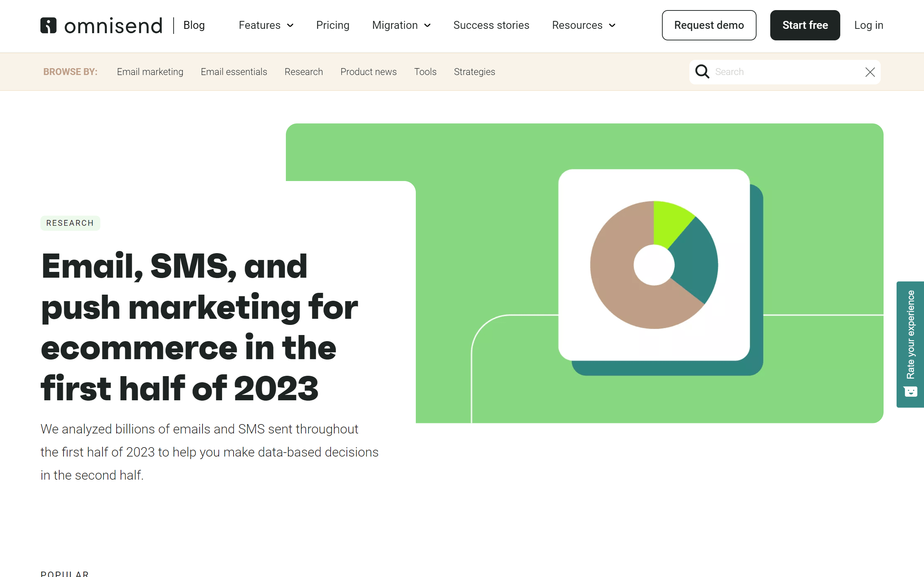Clear search with the X icon
Viewport: 924px width, 577px height.
(870, 72)
